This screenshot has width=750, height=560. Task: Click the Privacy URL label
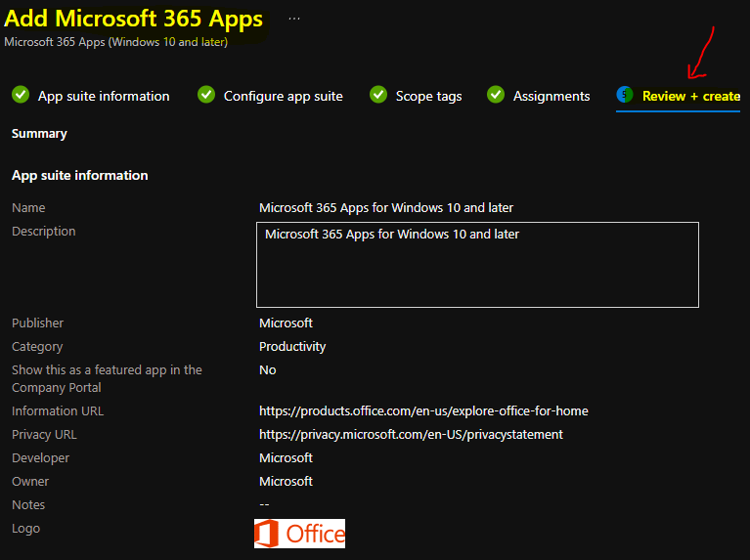[x=44, y=434]
